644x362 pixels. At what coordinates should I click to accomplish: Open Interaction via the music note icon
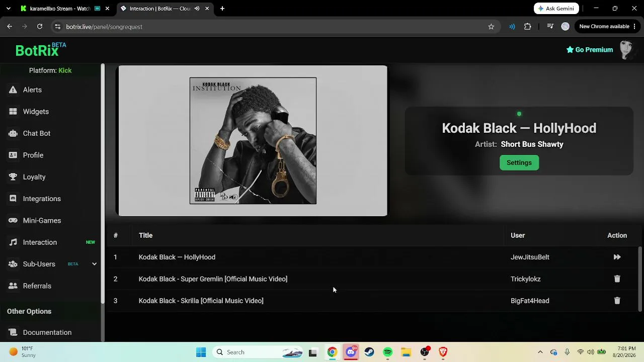click(13, 242)
